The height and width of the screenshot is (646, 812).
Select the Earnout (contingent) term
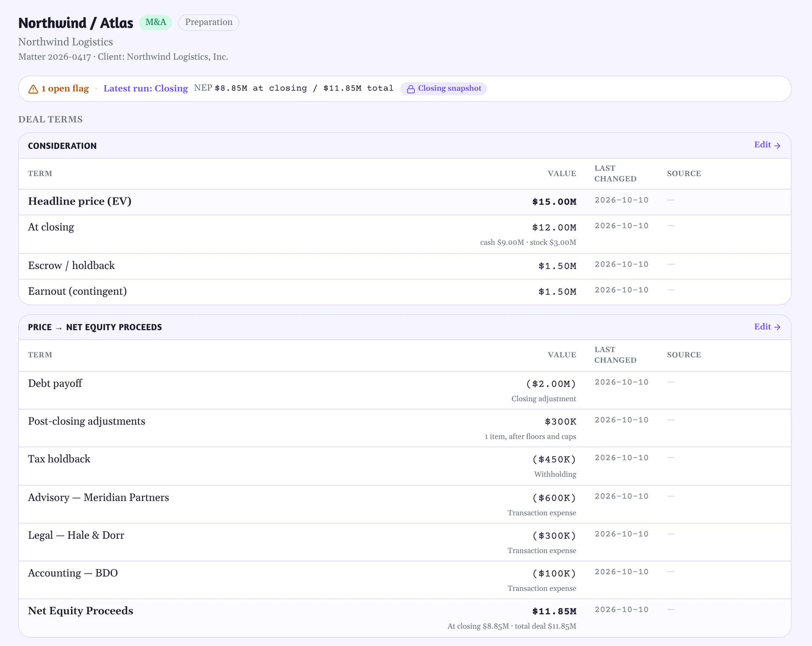coord(77,292)
